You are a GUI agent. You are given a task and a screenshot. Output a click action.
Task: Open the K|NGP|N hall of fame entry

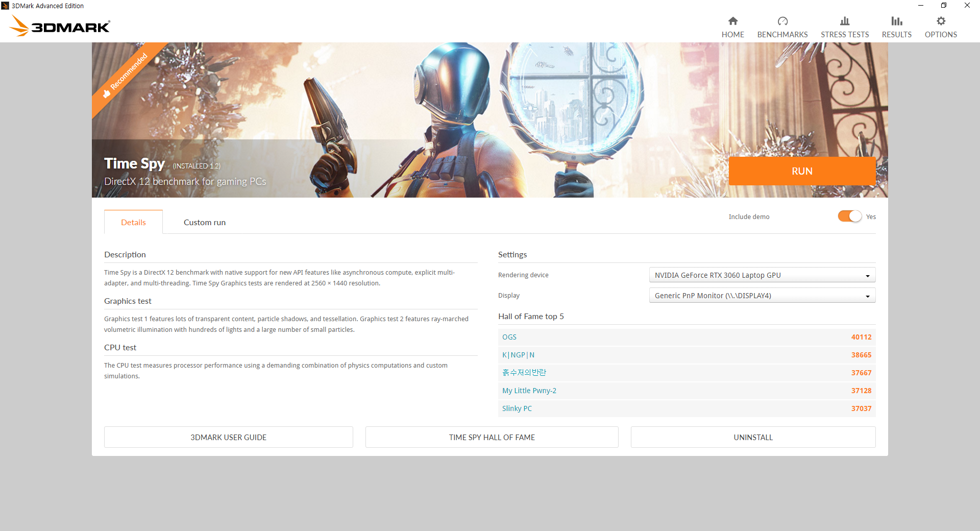[x=518, y=355]
